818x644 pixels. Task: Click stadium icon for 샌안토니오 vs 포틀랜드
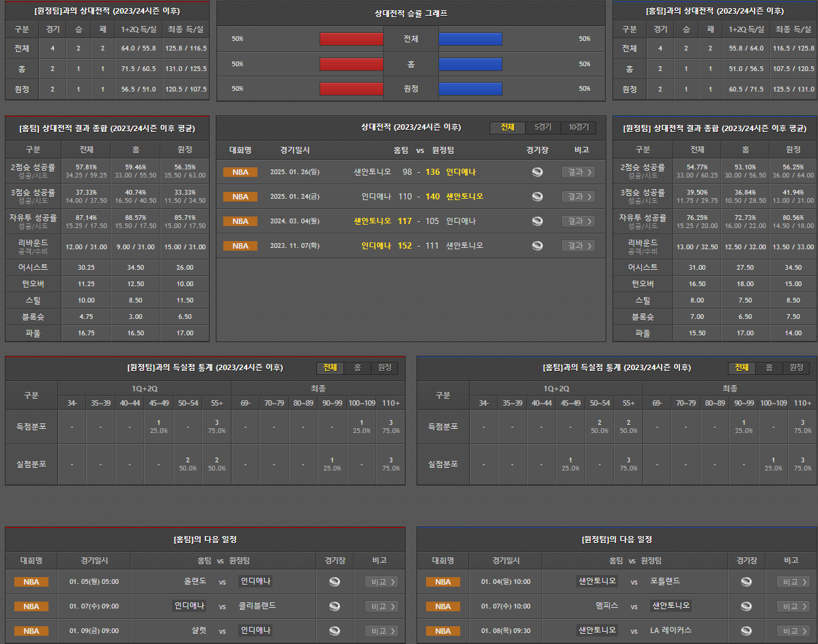(746, 582)
